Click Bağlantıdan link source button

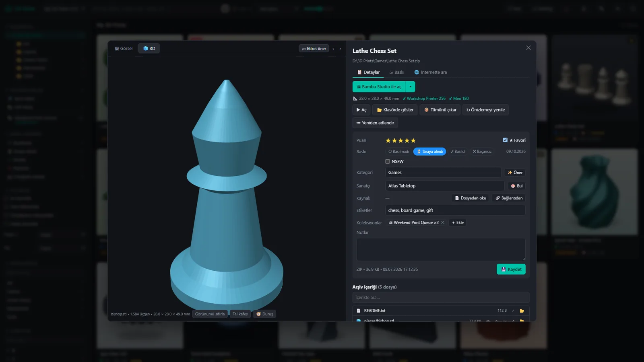[x=509, y=198]
